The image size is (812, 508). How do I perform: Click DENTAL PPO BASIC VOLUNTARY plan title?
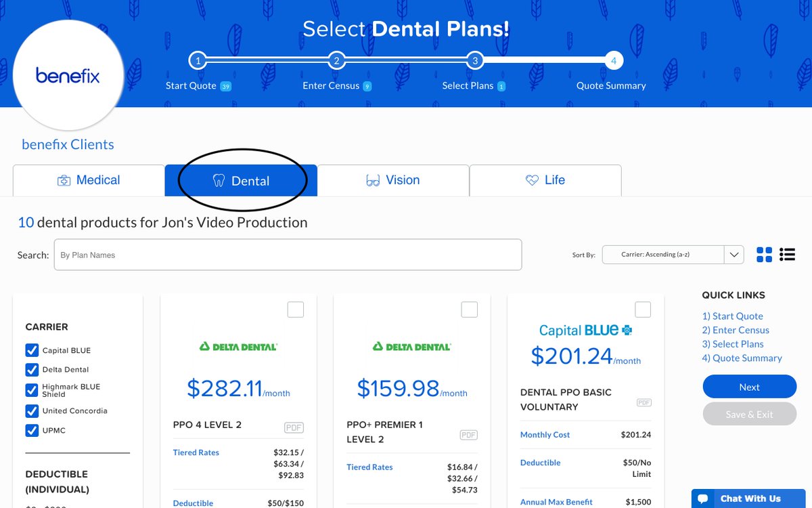click(x=566, y=400)
